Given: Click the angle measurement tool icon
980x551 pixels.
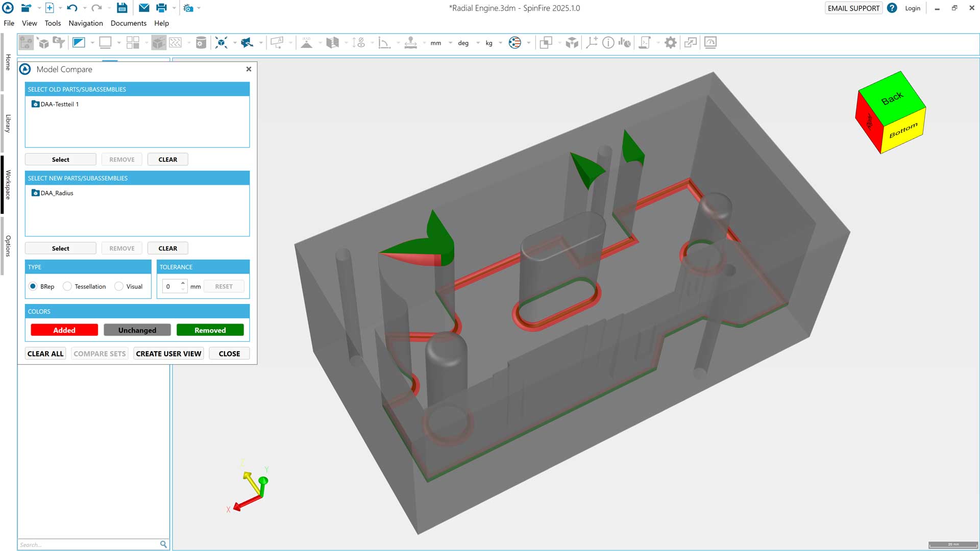Looking at the screenshot, I should click(x=384, y=43).
